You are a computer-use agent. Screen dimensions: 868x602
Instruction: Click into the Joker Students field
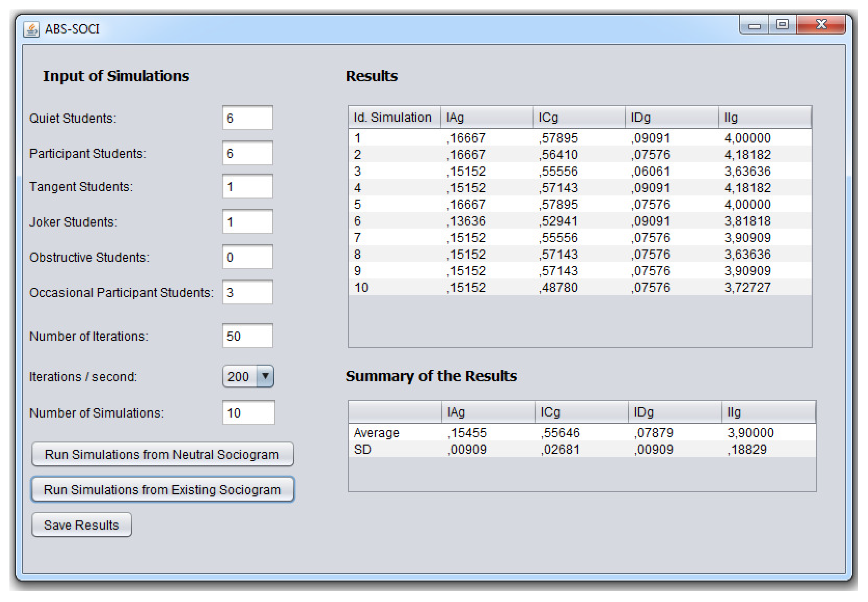[247, 222]
